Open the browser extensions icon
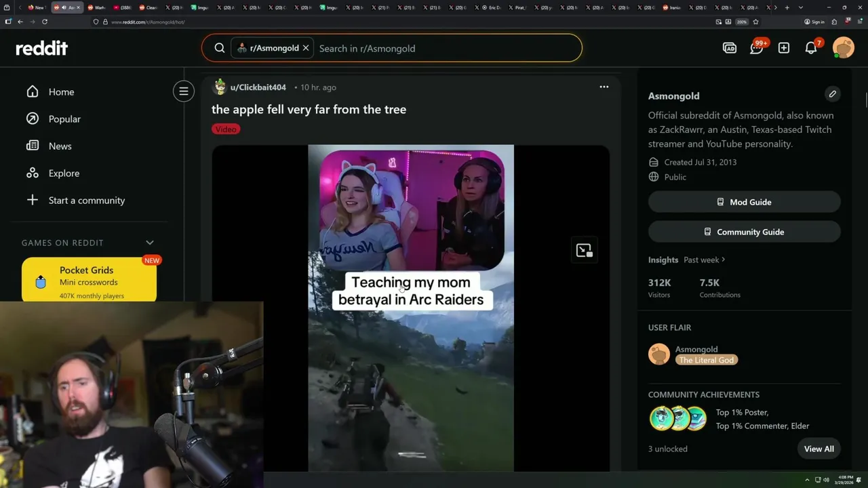Viewport: 868px width, 488px height. [x=834, y=22]
